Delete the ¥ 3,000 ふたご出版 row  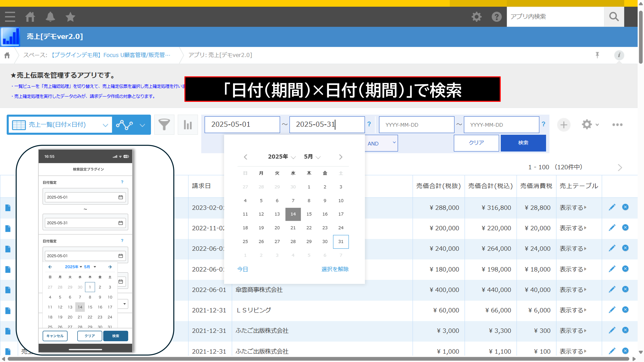(625, 330)
